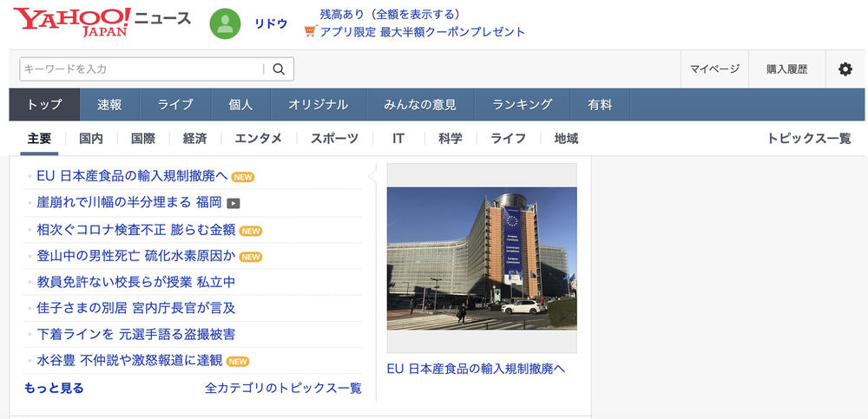Click the shopping cart coupon icon
The image size is (868, 419).
point(310,32)
